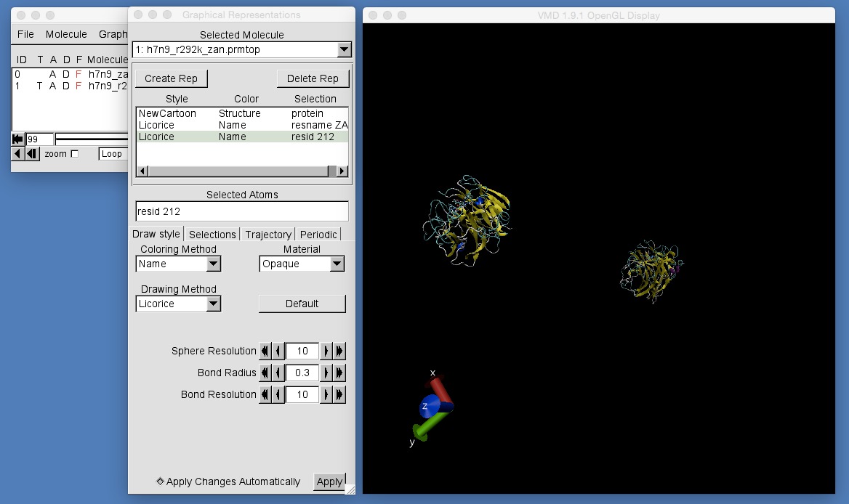Select the Licorice resid 212 representation

point(242,137)
